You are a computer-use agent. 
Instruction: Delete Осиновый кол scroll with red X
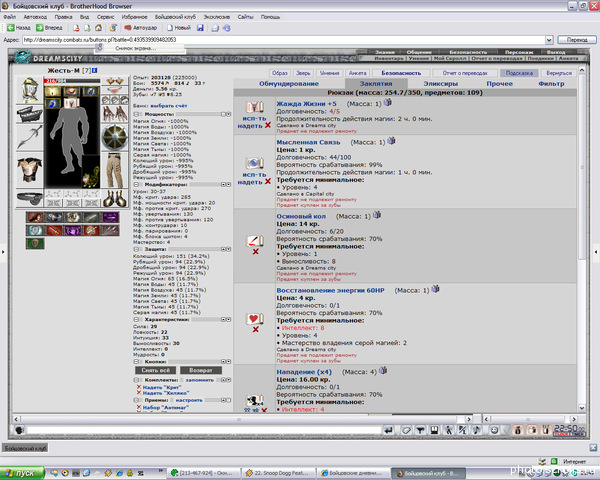(x=255, y=251)
